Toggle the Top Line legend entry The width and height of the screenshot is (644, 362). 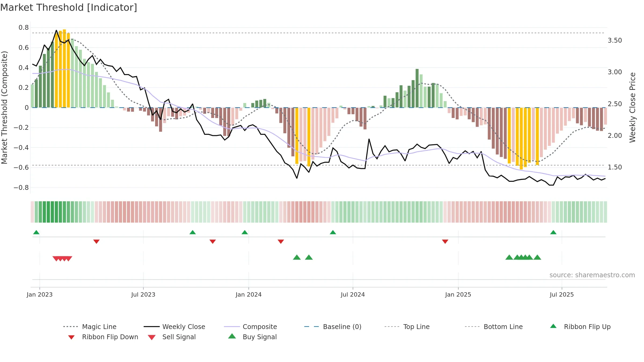407,327
